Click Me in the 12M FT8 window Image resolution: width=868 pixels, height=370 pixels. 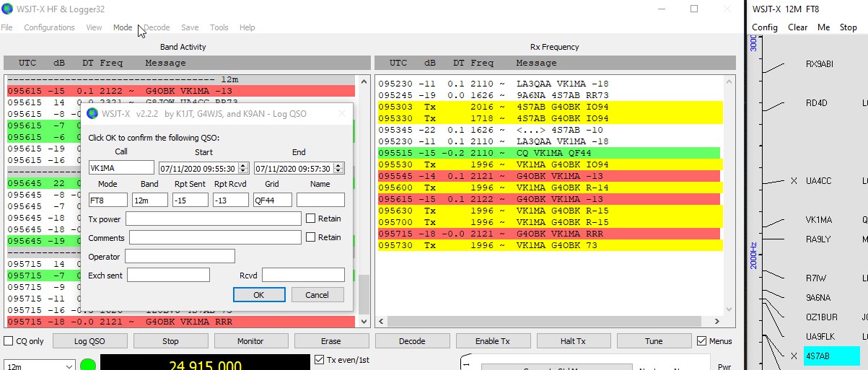point(823,27)
